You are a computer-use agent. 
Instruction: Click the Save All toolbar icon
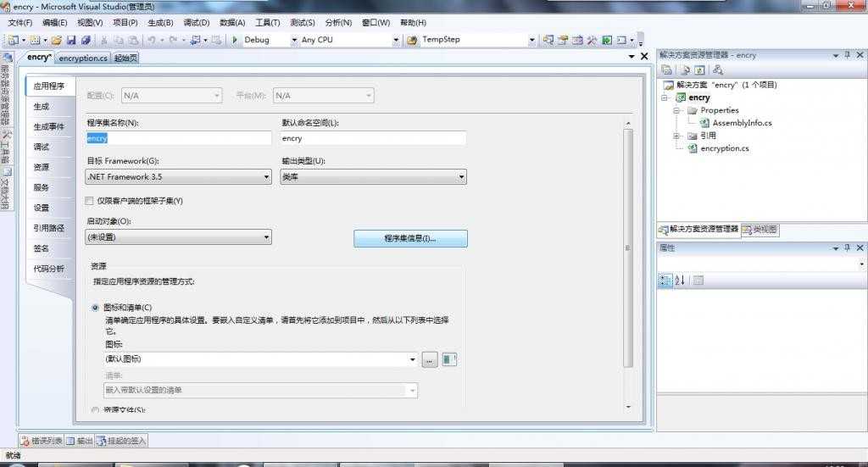pyautogui.click(x=86, y=40)
